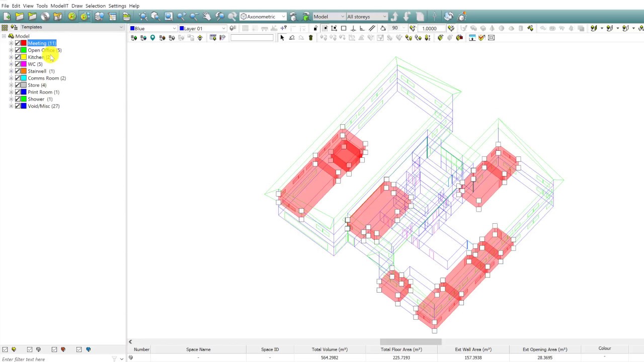Screen dimensions: 644x362
Task: Click the draw rectangle shape tool
Action: [344, 28]
